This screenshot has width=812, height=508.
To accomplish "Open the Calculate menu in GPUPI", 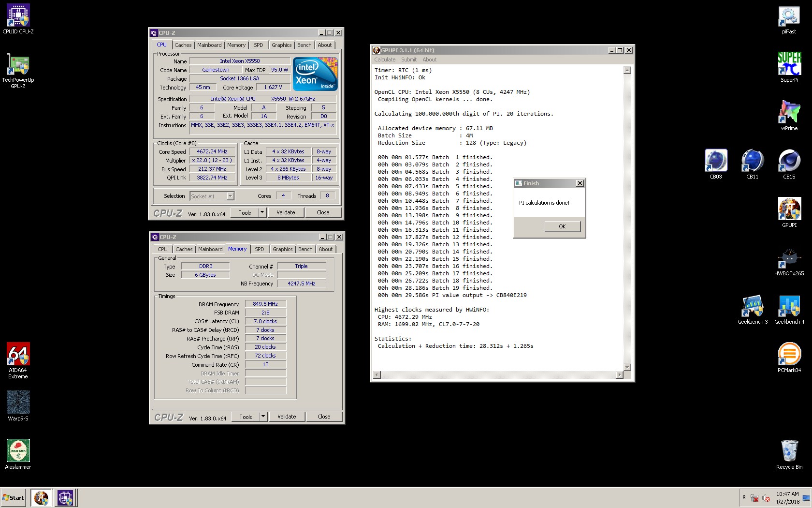I will (385, 60).
